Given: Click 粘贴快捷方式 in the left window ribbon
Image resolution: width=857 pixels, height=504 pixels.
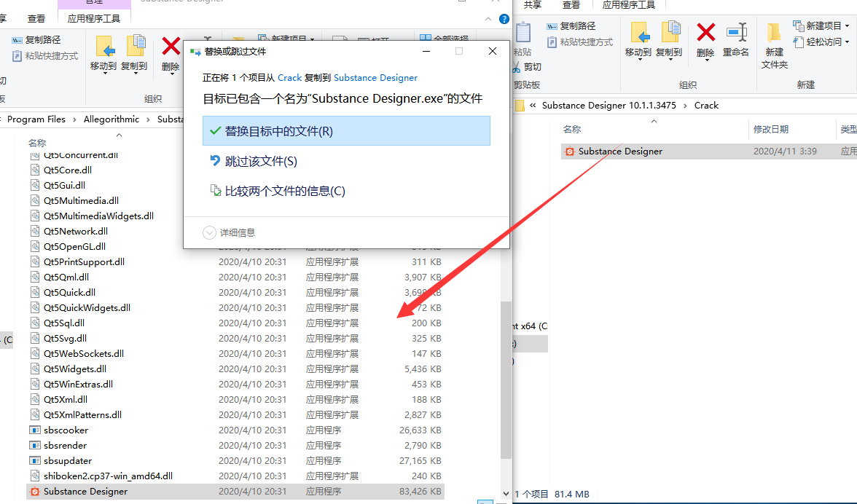Looking at the screenshot, I should [x=45, y=55].
